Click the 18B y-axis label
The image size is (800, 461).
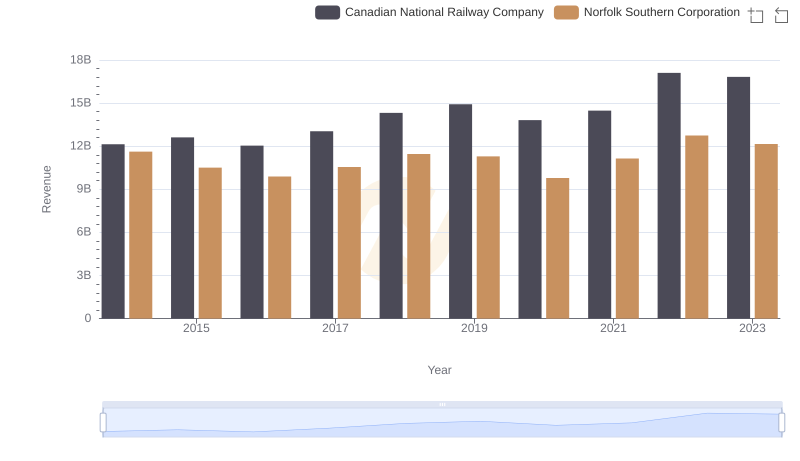[81, 60]
